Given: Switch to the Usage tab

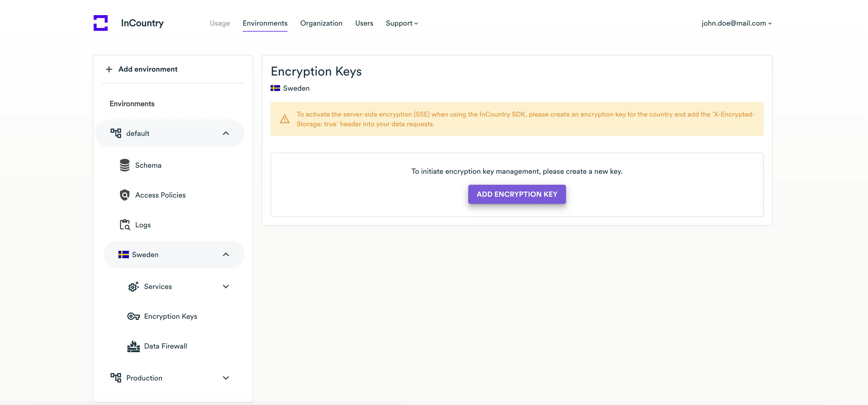Looking at the screenshot, I should pyautogui.click(x=220, y=23).
